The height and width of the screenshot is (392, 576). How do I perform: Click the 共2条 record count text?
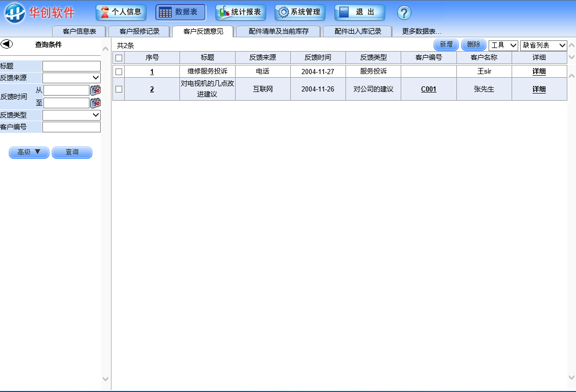(x=125, y=45)
